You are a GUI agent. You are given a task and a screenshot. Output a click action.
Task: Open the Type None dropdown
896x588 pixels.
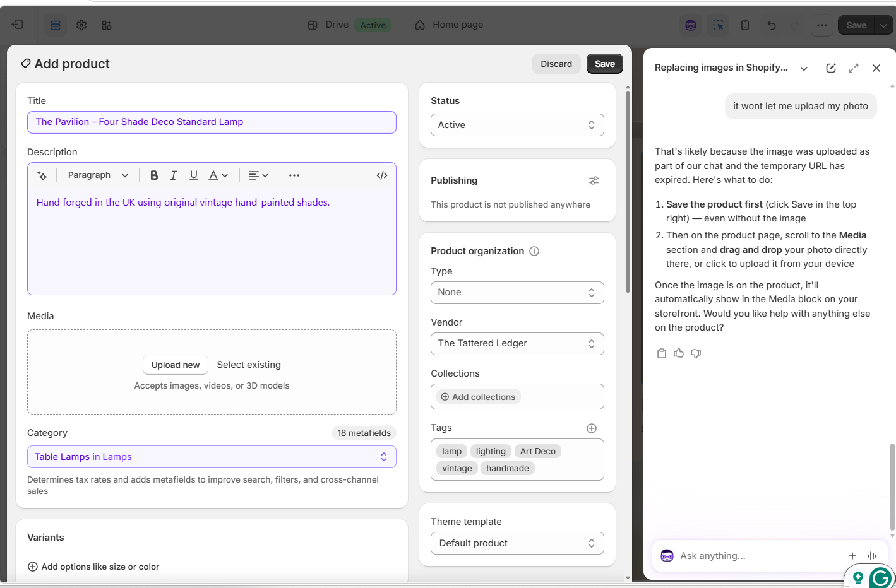click(517, 293)
